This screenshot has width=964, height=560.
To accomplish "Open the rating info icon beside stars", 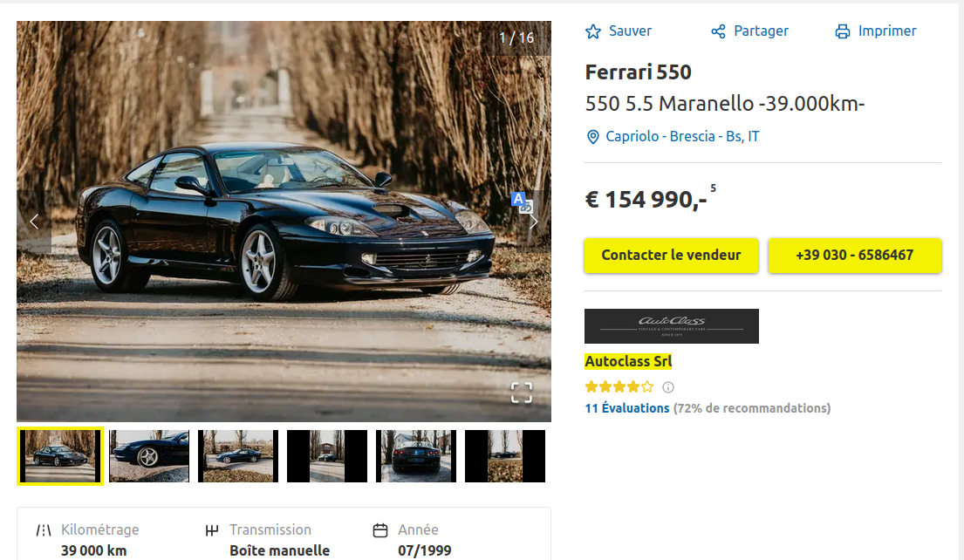I will [x=668, y=387].
